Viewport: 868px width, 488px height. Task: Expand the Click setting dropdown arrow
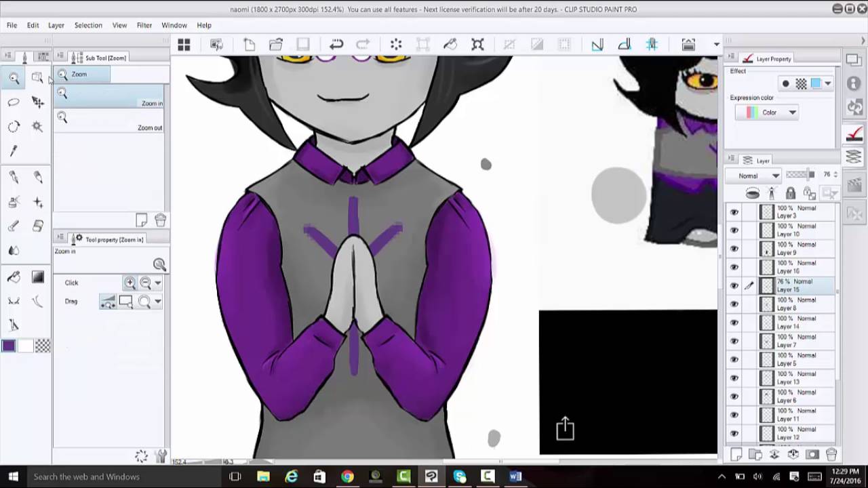click(x=158, y=283)
